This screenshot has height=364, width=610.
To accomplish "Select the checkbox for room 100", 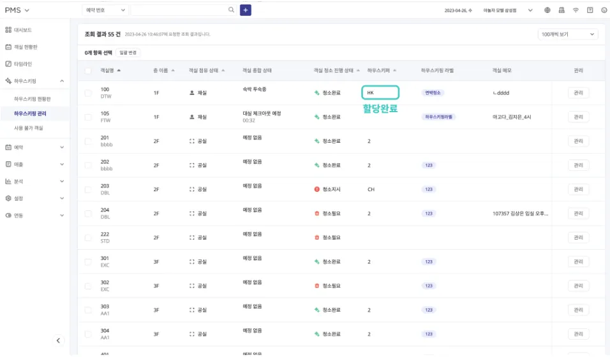I will [x=88, y=93].
